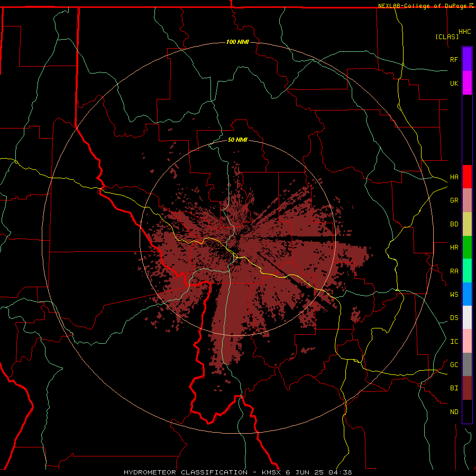Click the GR legend label
The height and width of the screenshot is (476, 476).
tap(454, 200)
